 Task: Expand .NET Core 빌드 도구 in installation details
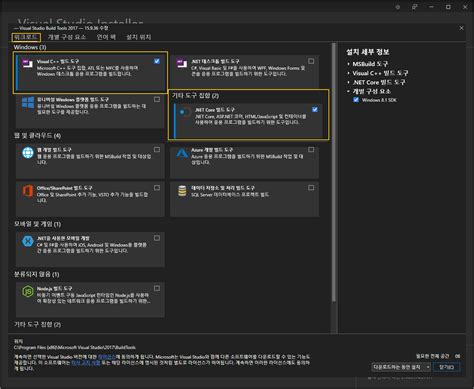pyautogui.click(x=349, y=82)
